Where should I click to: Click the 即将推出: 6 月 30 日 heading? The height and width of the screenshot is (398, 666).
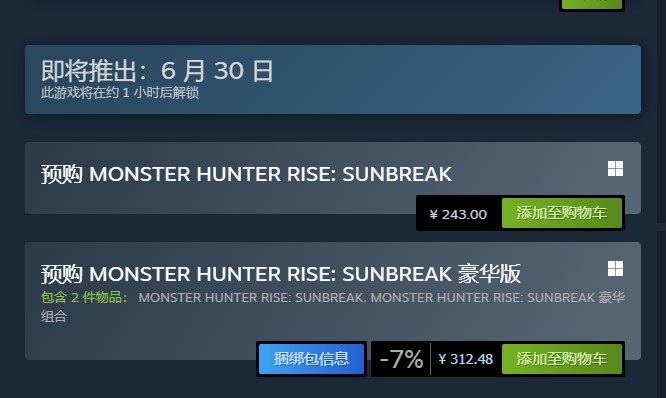(158, 71)
